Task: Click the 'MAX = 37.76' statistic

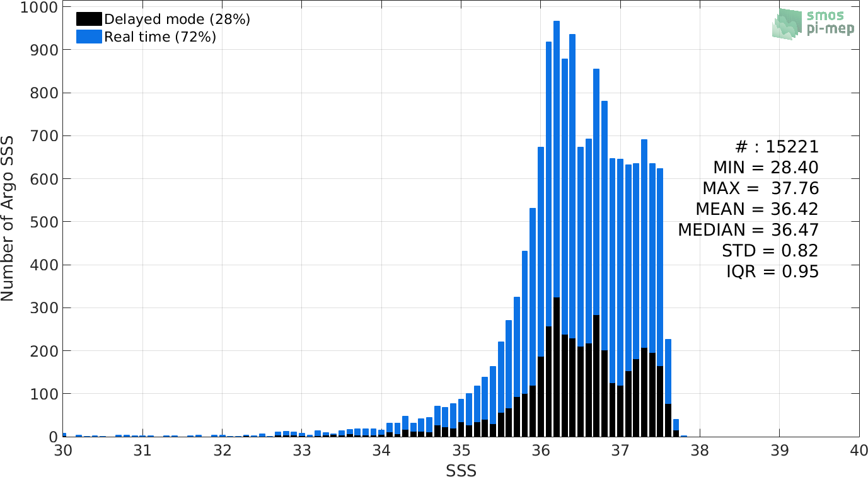Action: pos(760,188)
